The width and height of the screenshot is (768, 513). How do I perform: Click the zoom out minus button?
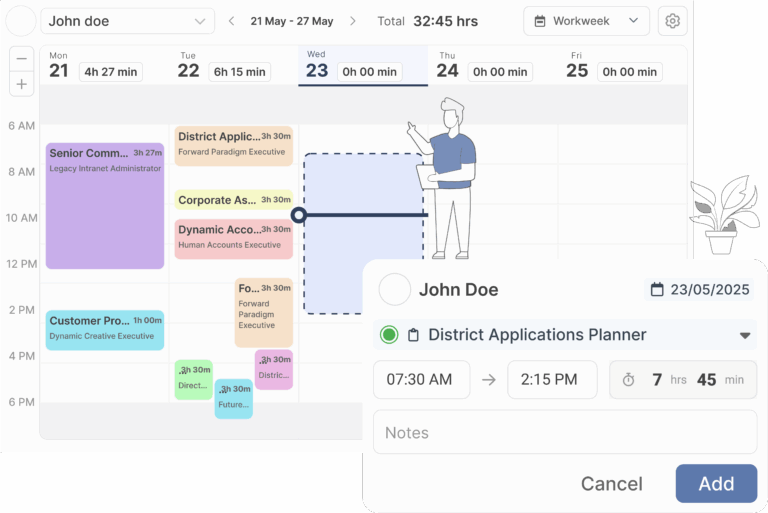(x=22, y=59)
